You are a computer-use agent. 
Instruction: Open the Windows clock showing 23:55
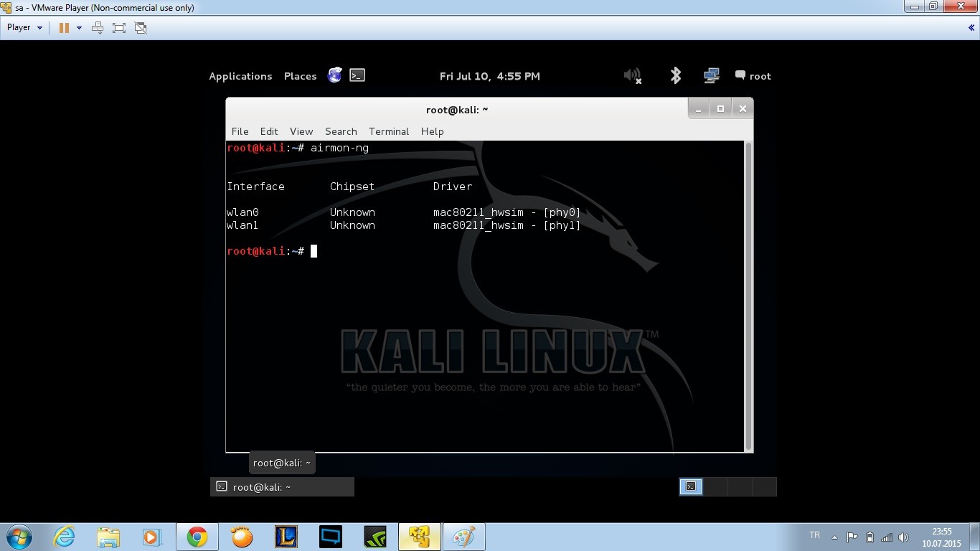941,537
